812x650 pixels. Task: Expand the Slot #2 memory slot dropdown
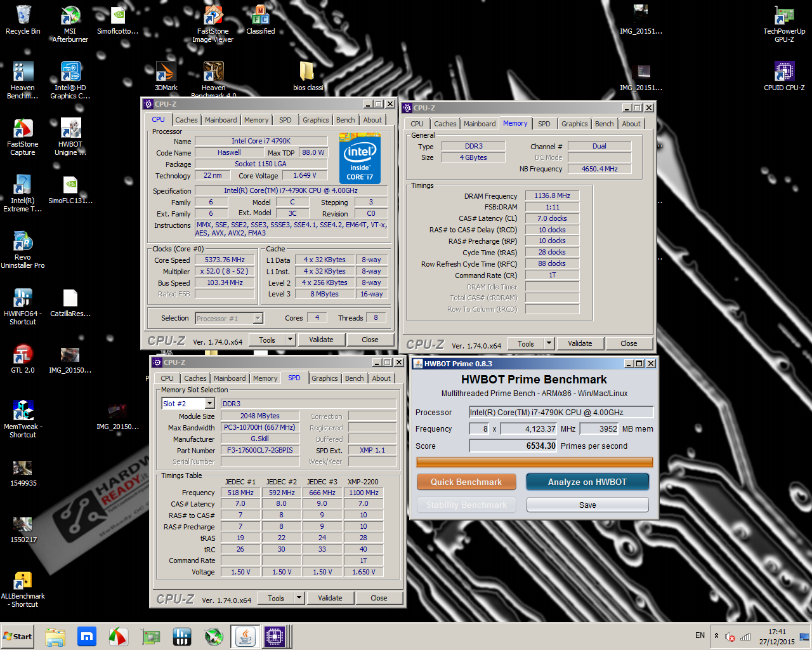209,404
